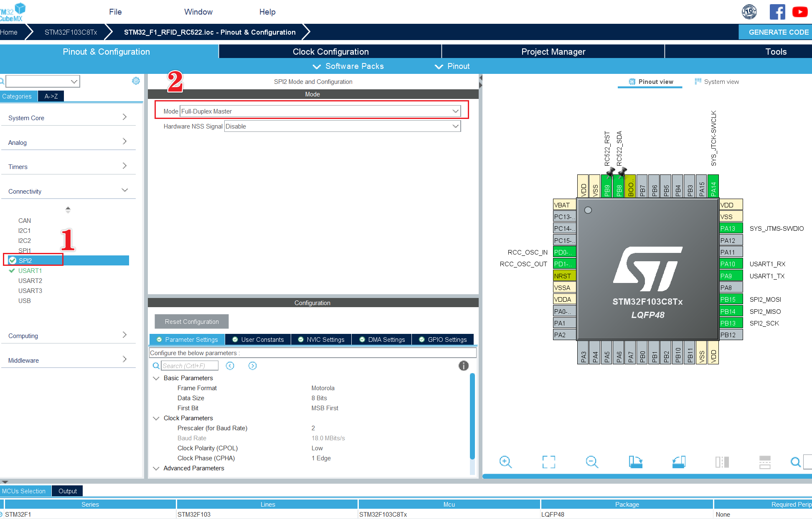This screenshot has width=812, height=520.
Task: Toggle the PB15 SPI2_MOSI pin
Action: tap(731, 299)
